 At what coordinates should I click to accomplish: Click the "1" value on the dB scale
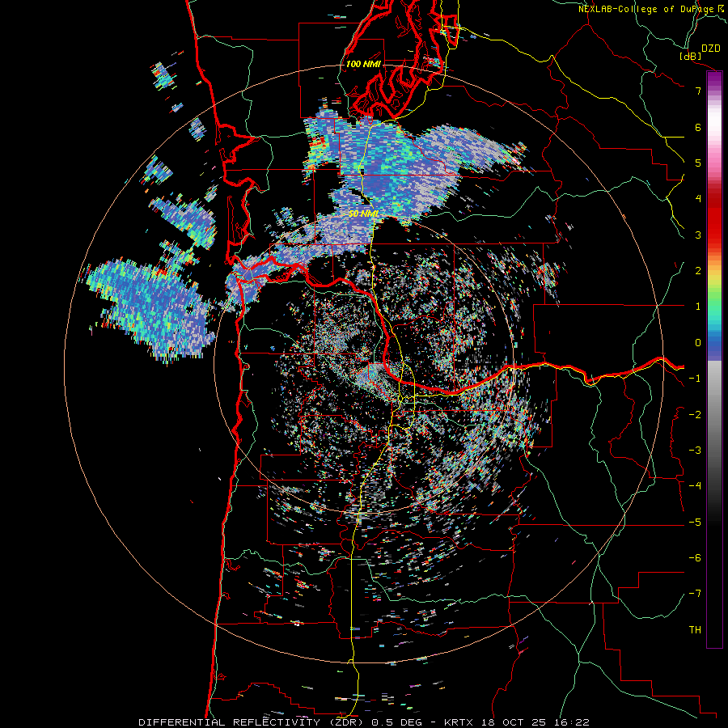pyautogui.click(x=698, y=307)
